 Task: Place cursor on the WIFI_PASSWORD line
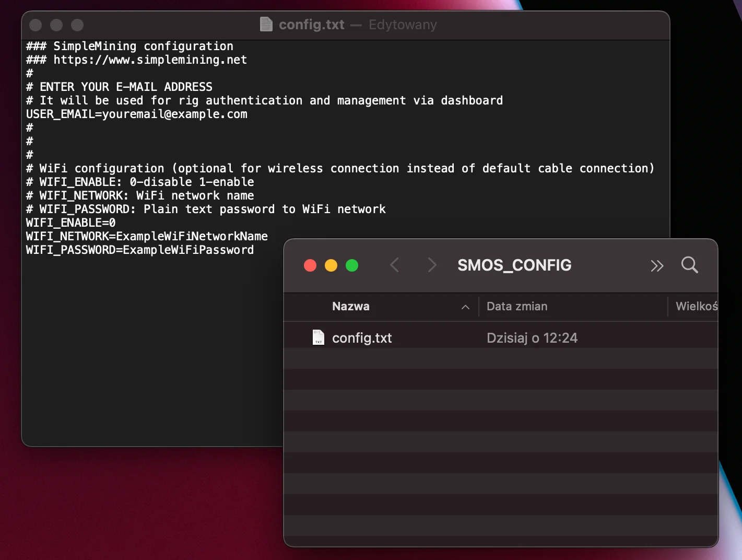pos(139,250)
